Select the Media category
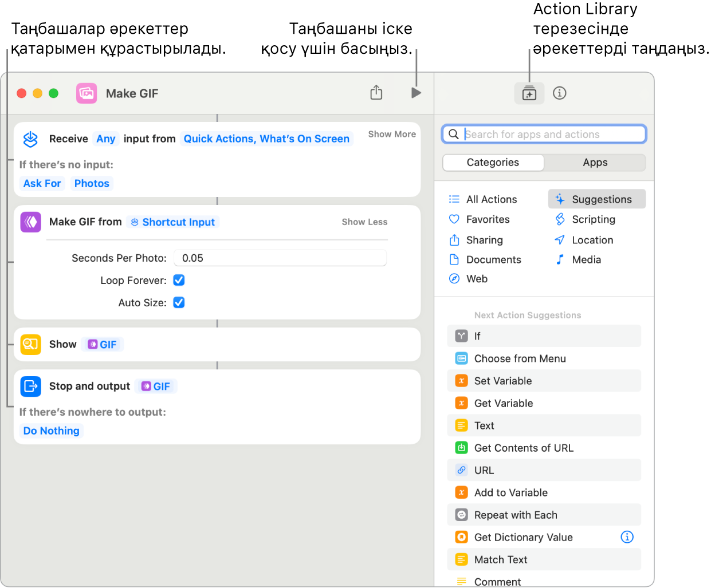 pos(577,259)
